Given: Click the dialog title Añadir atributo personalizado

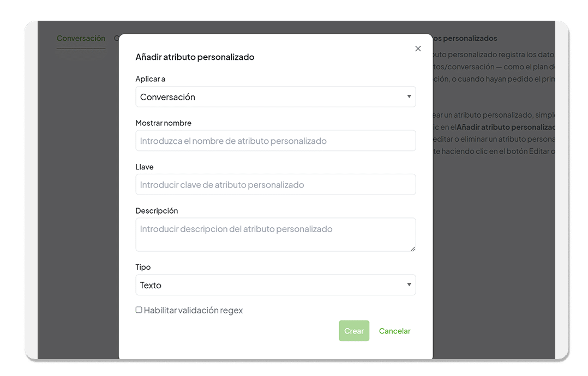Looking at the screenshot, I should [x=195, y=57].
